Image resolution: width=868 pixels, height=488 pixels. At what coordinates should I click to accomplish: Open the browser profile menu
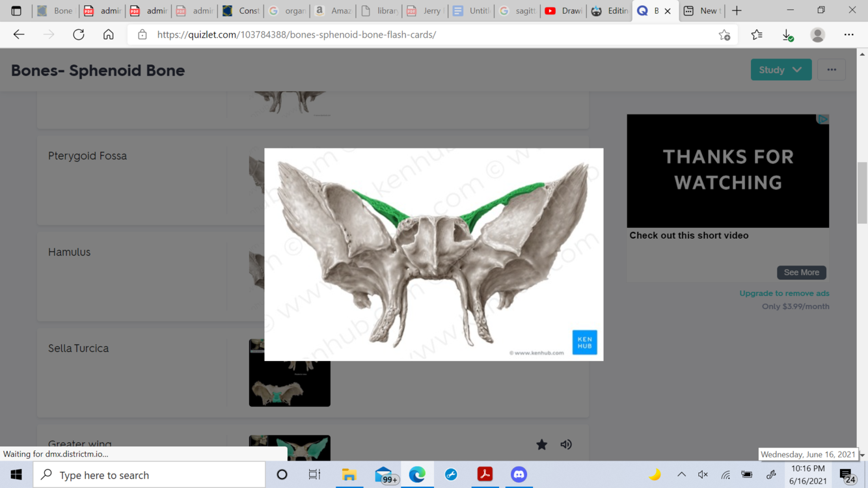(x=818, y=34)
